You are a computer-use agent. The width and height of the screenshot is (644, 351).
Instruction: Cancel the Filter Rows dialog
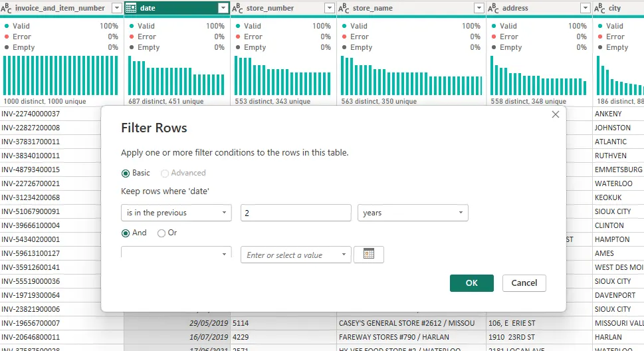pos(524,283)
